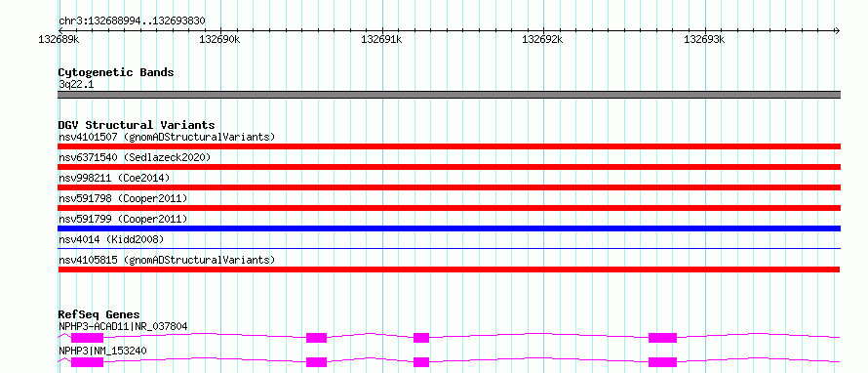The width and height of the screenshot is (868, 373).
Task: Click the red bar under nsv998211
Action: pos(449,187)
